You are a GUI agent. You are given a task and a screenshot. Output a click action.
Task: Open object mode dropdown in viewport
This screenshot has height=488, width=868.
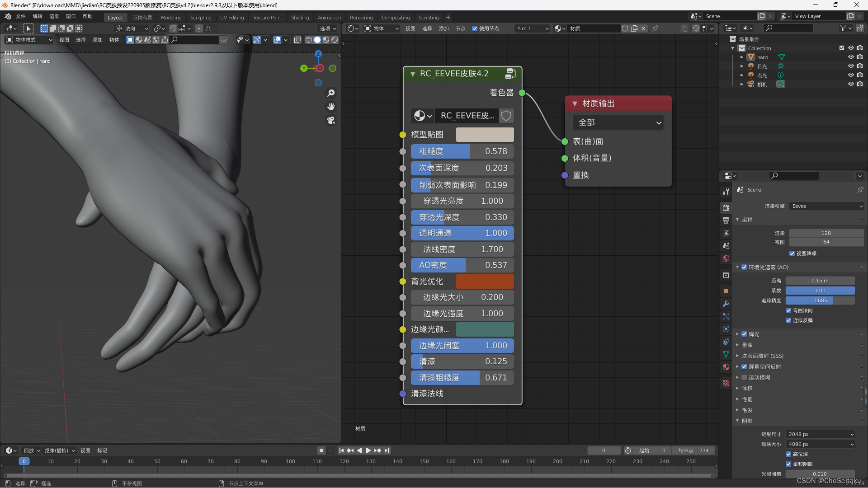(x=29, y=40)
